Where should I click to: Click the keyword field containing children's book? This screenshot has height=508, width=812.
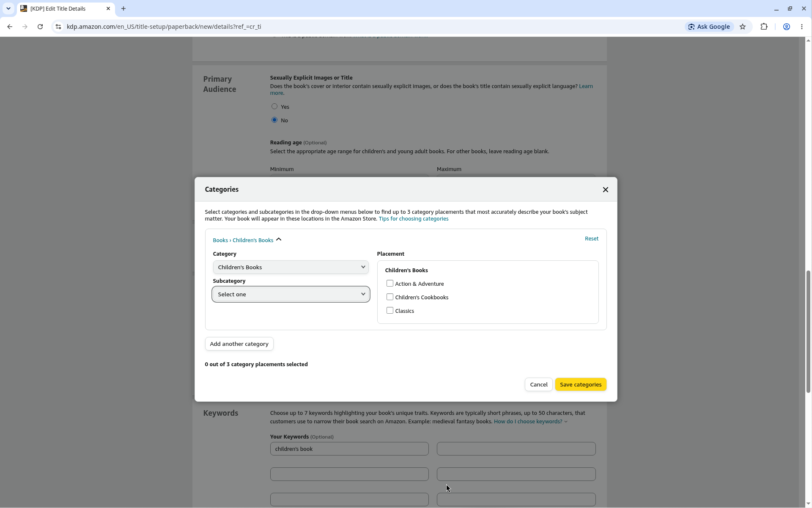[349, 449]
